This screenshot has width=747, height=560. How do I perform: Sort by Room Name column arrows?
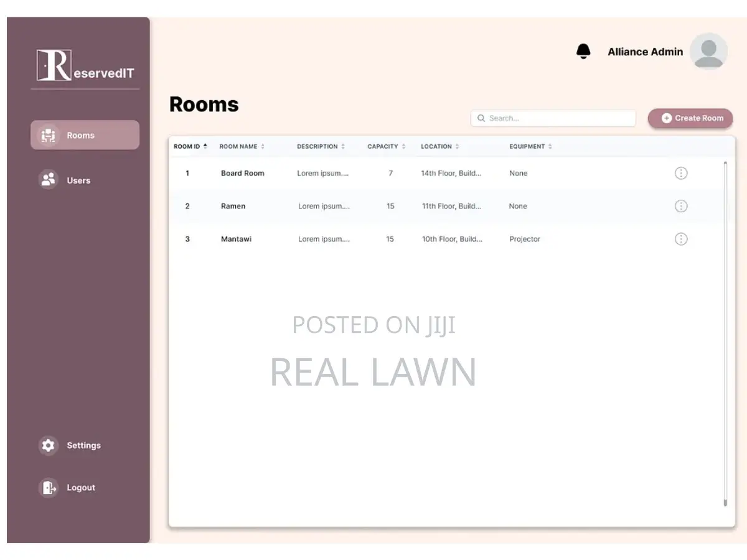click(x=263, y=146)
